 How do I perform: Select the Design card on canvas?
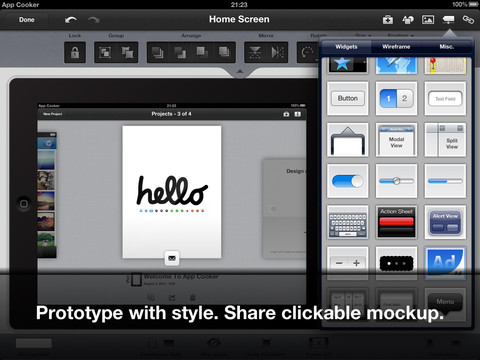(x=284, y=208)
